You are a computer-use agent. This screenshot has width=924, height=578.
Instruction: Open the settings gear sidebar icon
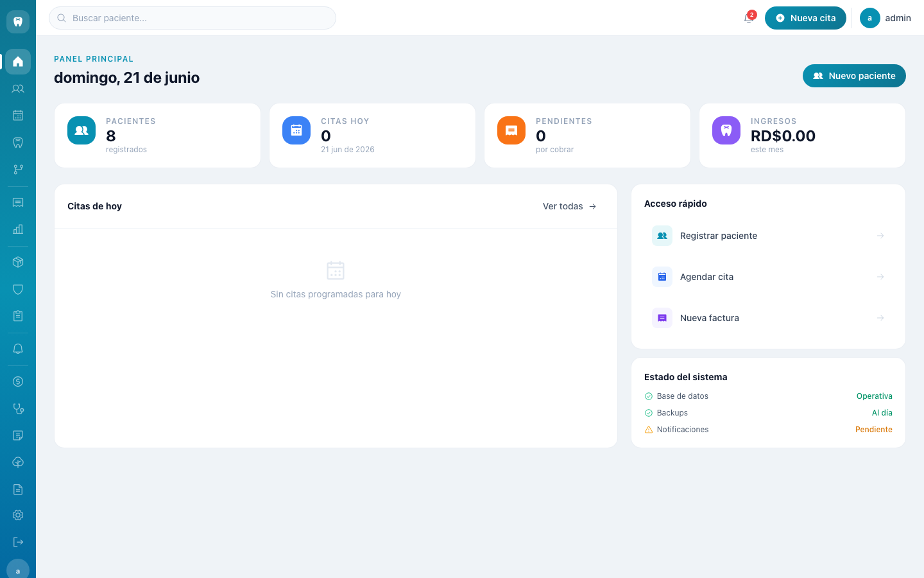pyautogui.click(x=18, y=515)
